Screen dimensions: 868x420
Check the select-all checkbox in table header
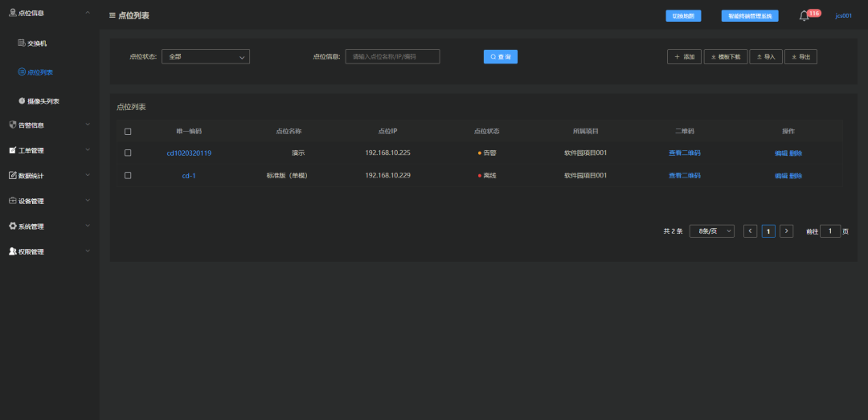[128, 132]
